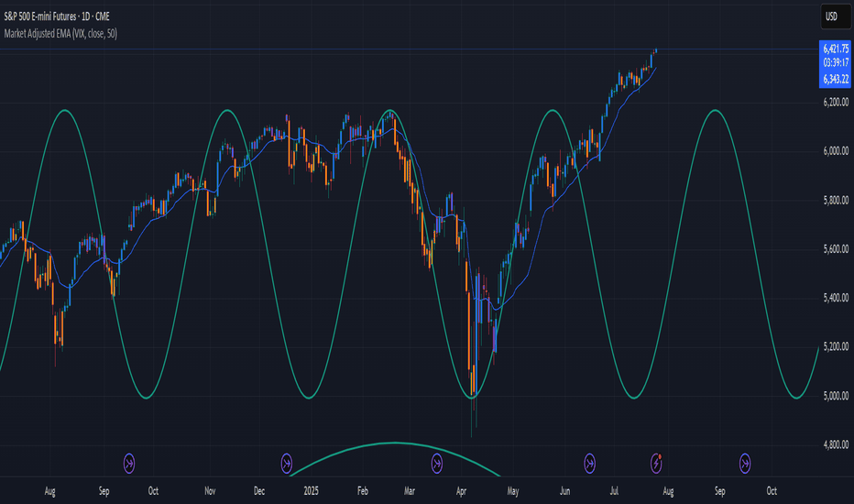Click the 4,800.00 price axis label
The image size is (854, 504).
[x=836, y=444]
